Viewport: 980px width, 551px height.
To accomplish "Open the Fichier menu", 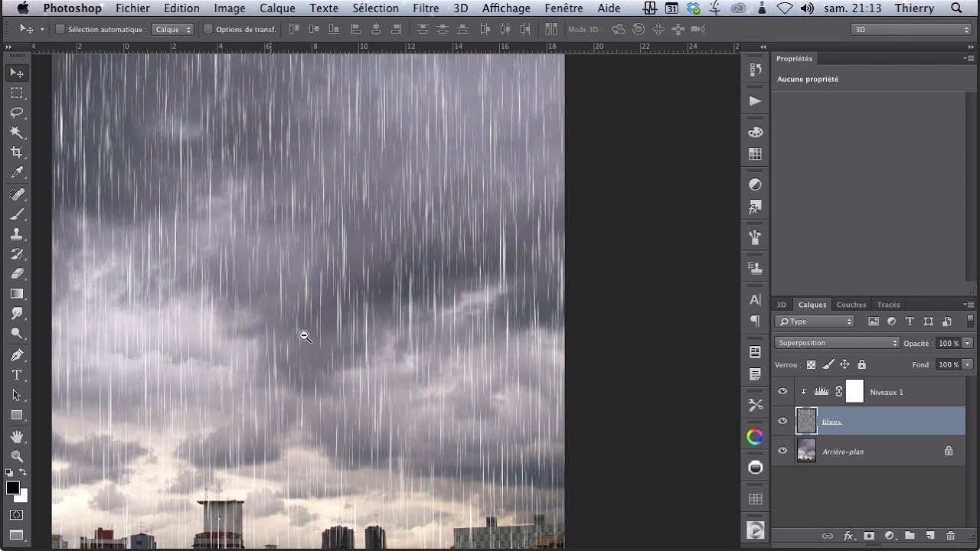I will point(133,8).
